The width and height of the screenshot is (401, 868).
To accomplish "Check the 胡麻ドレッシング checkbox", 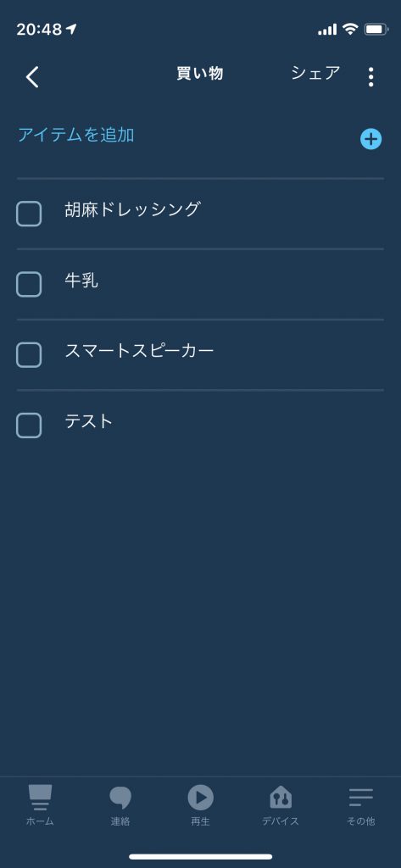I will click(29, 214).
